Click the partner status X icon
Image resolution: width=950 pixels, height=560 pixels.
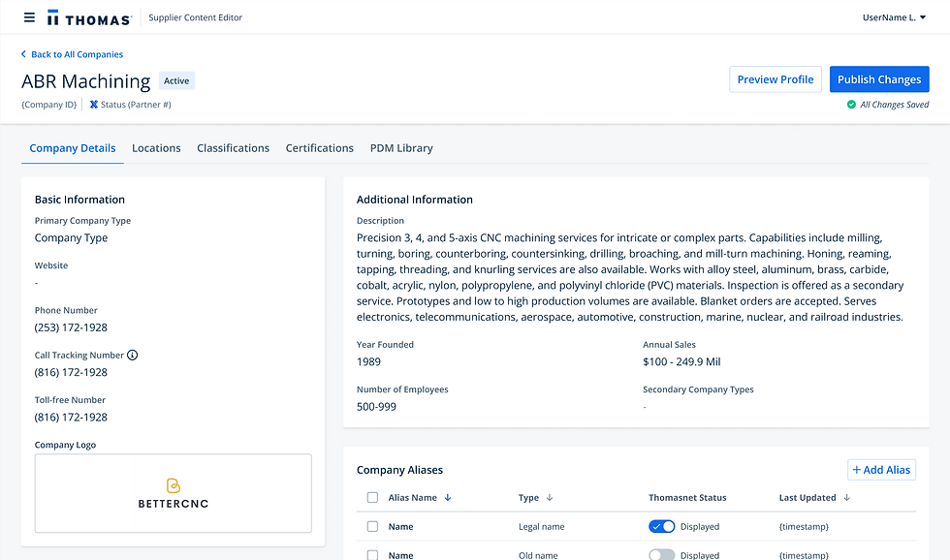pyautogui.click(x=94, y=105)
